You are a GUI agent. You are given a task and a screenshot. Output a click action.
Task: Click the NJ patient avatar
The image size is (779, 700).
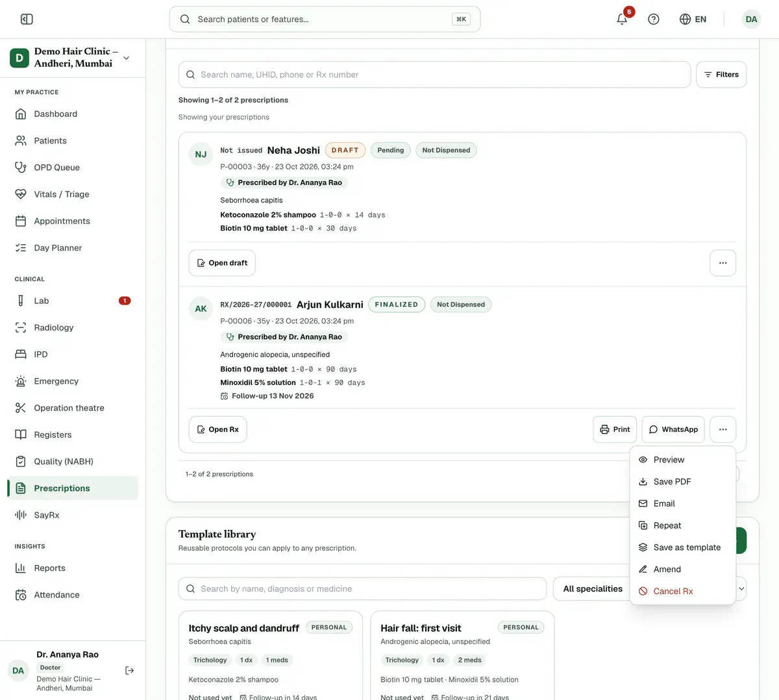[201, 155]
